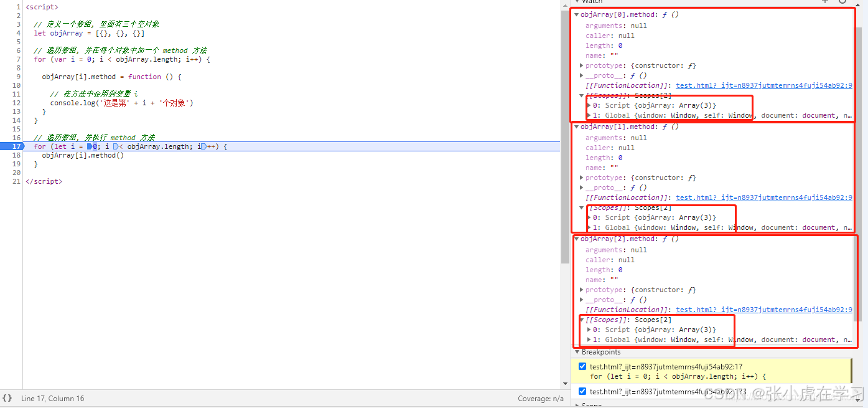Click breakpoint entry test.html:173 text
This screenshot has width=868, height=408.
tap(668, 392)
